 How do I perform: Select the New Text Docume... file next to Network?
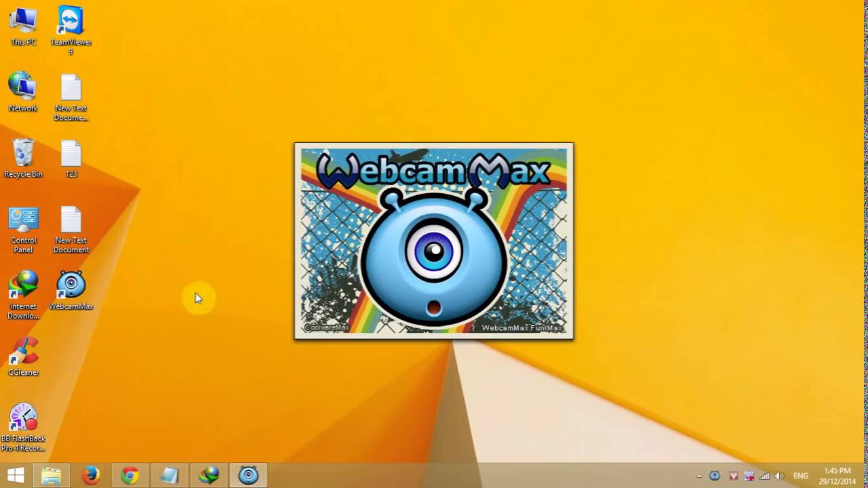(71, 98)
